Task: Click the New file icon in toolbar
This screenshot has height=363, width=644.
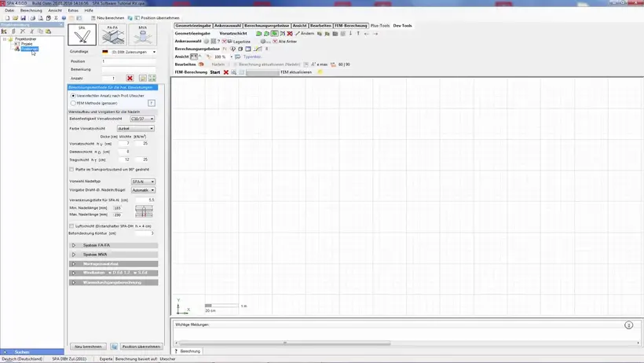Action: pos(7,18)
